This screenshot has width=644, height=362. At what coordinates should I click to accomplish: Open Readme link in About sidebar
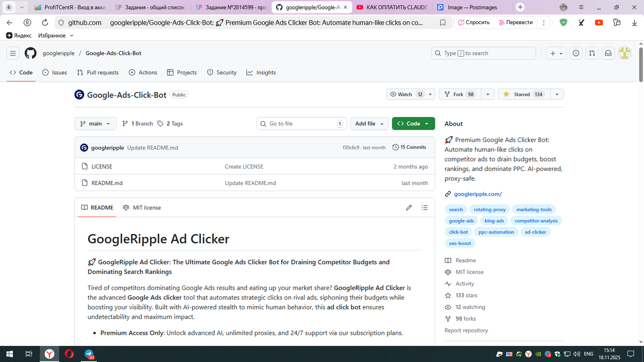pos(460,260)
